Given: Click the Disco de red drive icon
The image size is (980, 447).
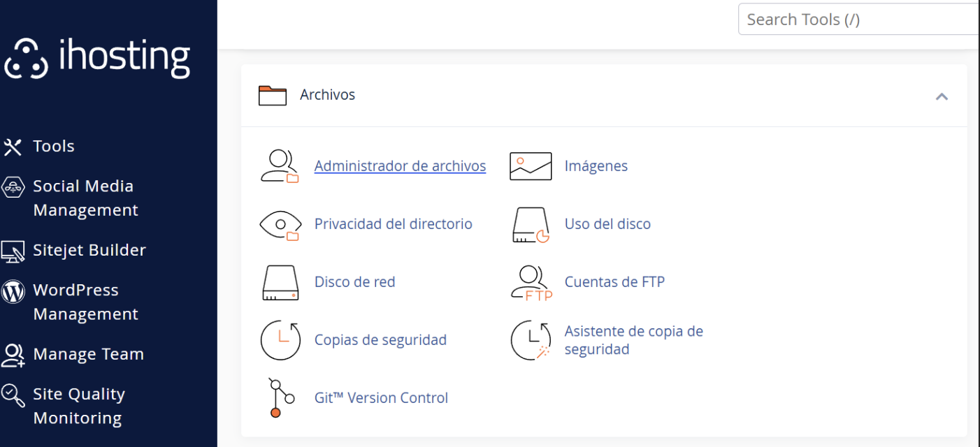Looking at the screenshot, I should [280, 282].
